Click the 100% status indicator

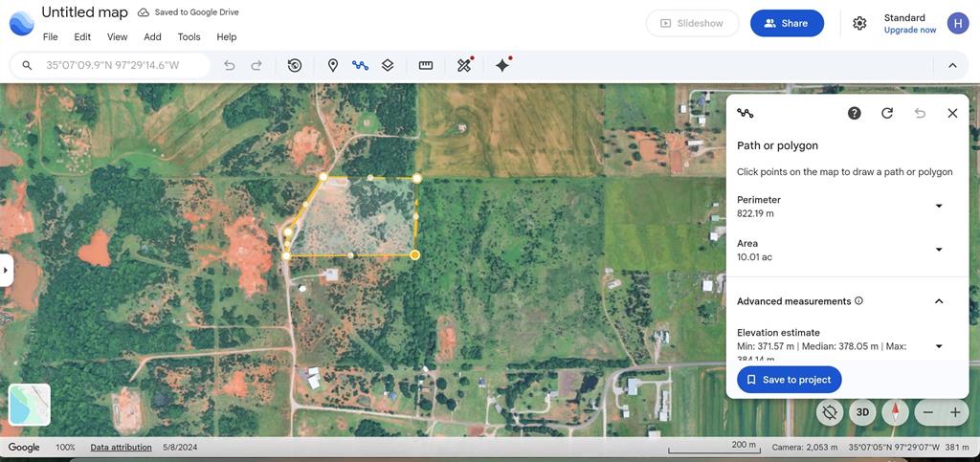click(x=66, y=447)
